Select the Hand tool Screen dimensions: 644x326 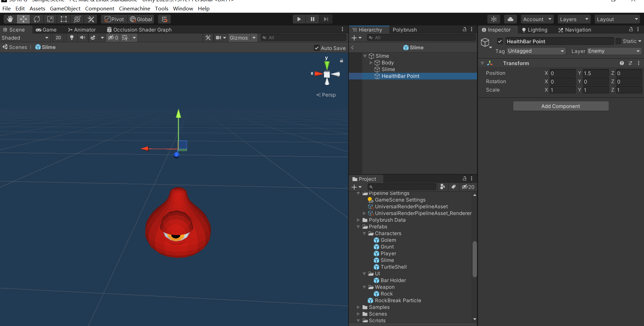[x=10, y=19]
